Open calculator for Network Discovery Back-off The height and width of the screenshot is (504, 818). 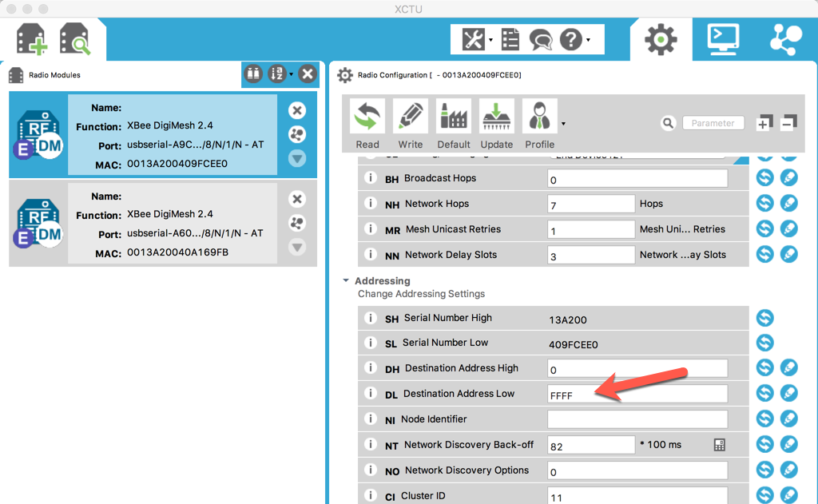click(x=720, y=445)
